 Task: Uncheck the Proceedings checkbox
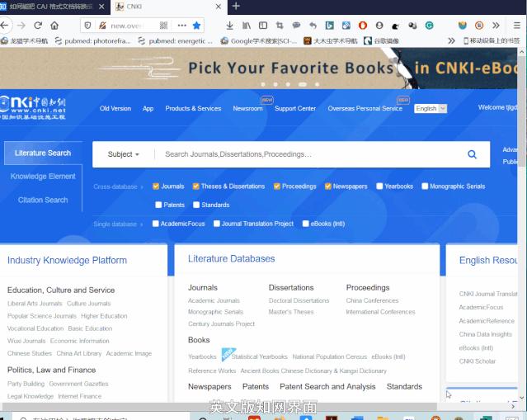(x=277, y=186)
